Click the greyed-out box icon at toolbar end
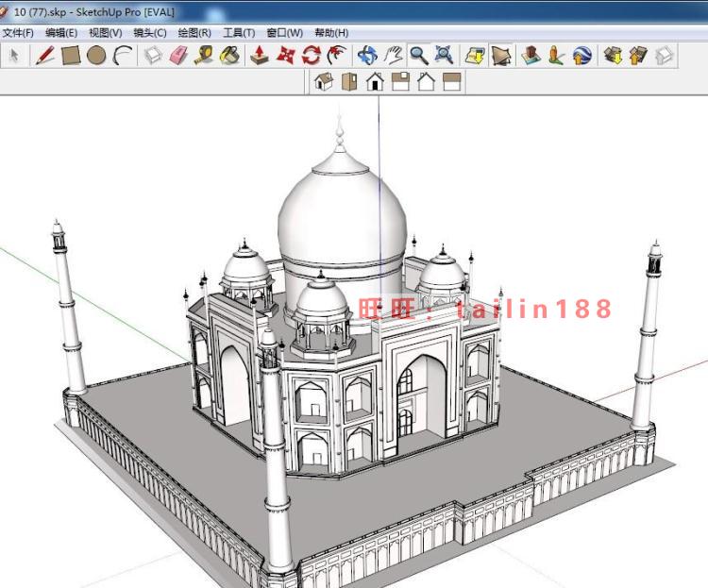708x588 pixels. tap(664, 56)
